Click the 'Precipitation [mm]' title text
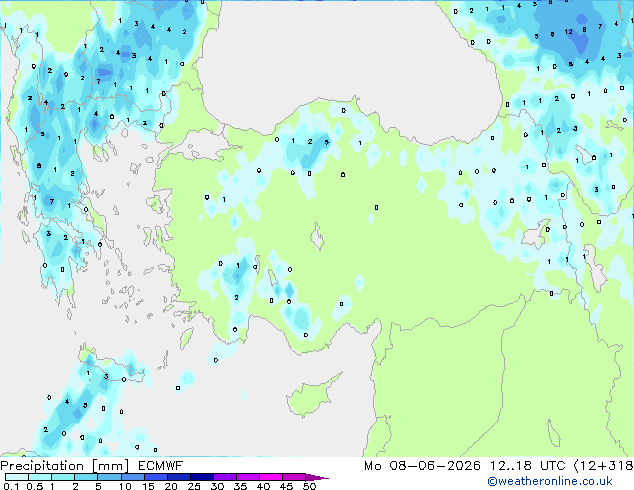 pyautogui.click(x=65, y=466)
